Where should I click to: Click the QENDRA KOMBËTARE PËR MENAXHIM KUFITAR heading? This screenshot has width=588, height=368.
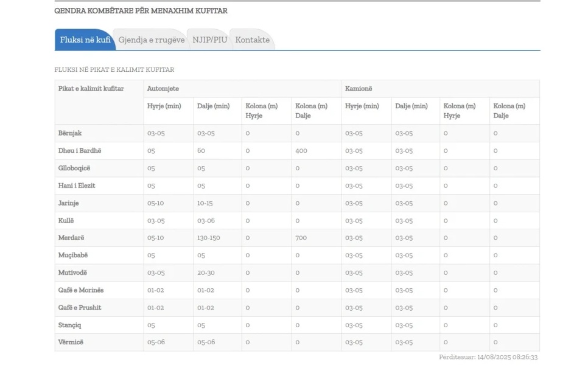click(x=141, y=11)
